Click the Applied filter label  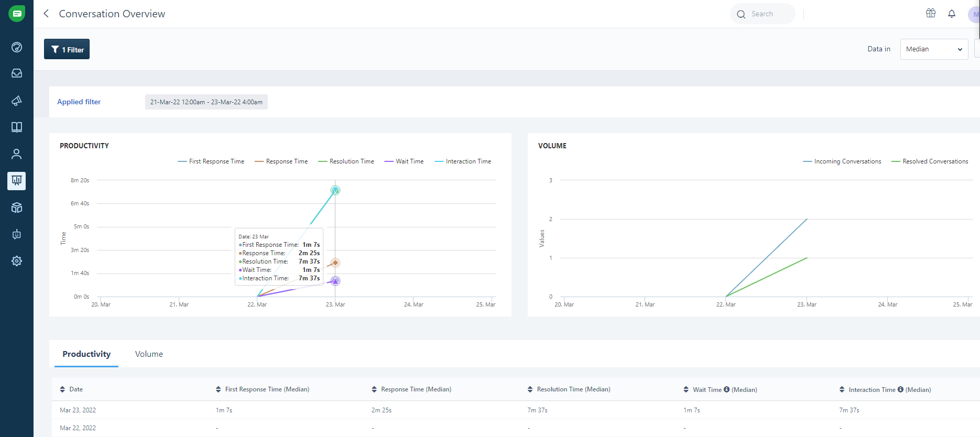pyautogui.click(x=79, y=102)
